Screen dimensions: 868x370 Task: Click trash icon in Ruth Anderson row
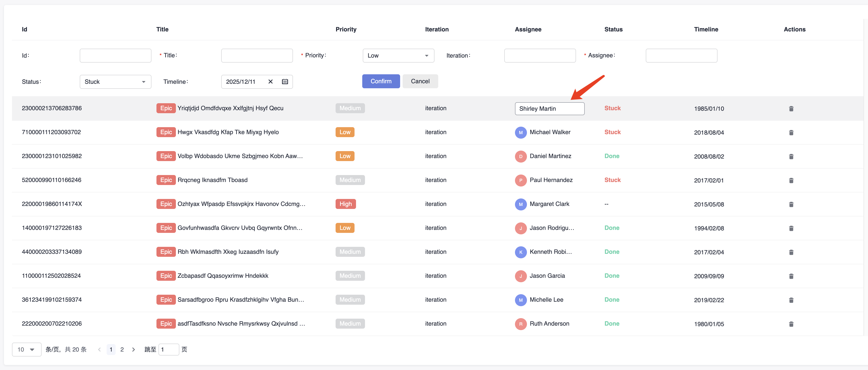tap(791, 324)
